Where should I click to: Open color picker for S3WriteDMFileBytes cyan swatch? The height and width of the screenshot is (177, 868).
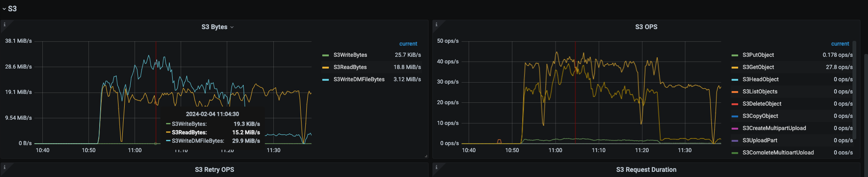(326, 80)
